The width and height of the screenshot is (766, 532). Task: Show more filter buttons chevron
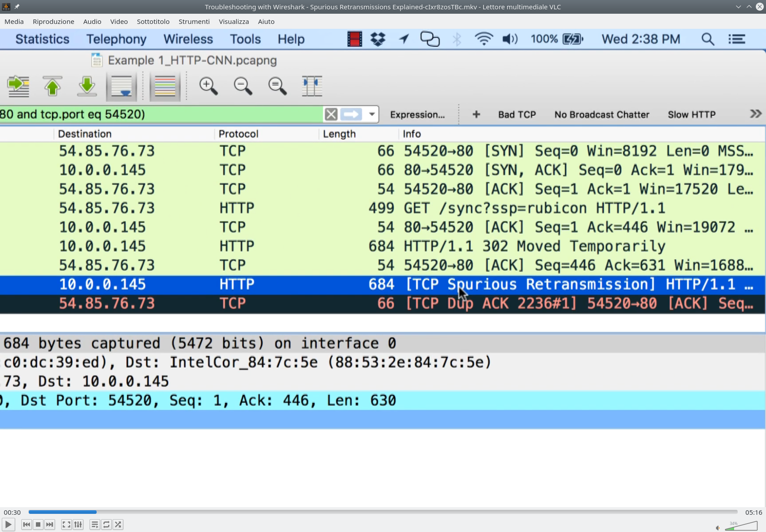click(x=755, y=114)
